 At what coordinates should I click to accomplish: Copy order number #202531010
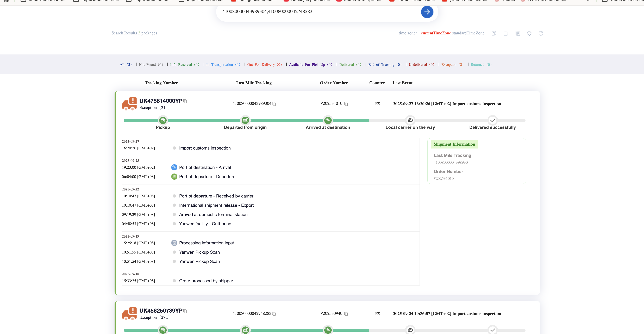click(346, 104)
